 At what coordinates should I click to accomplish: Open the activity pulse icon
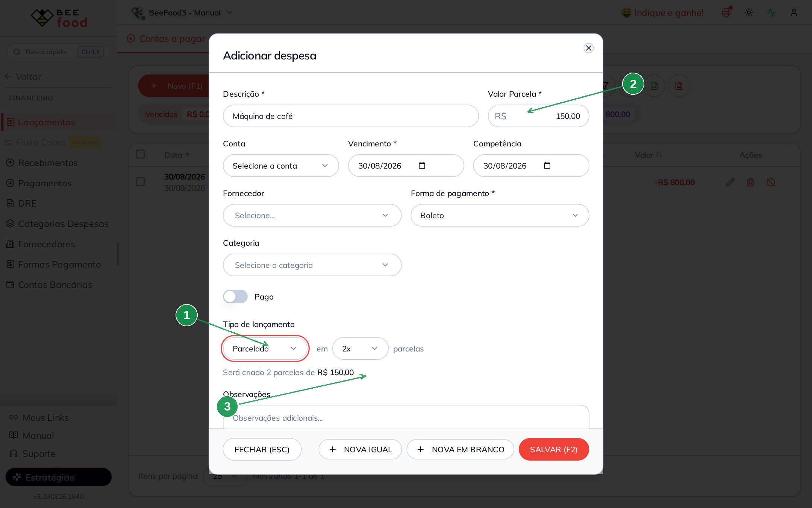coord(771,12)
